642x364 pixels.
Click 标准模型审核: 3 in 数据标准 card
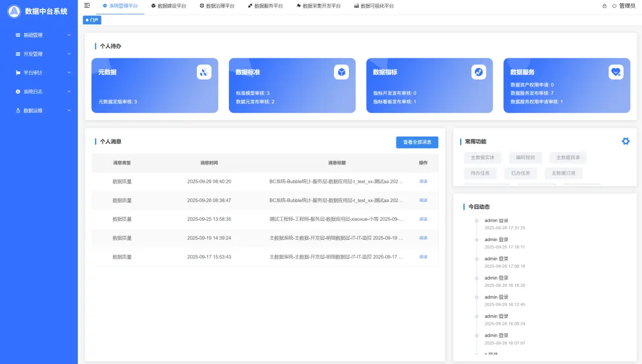tap(253, 93)
